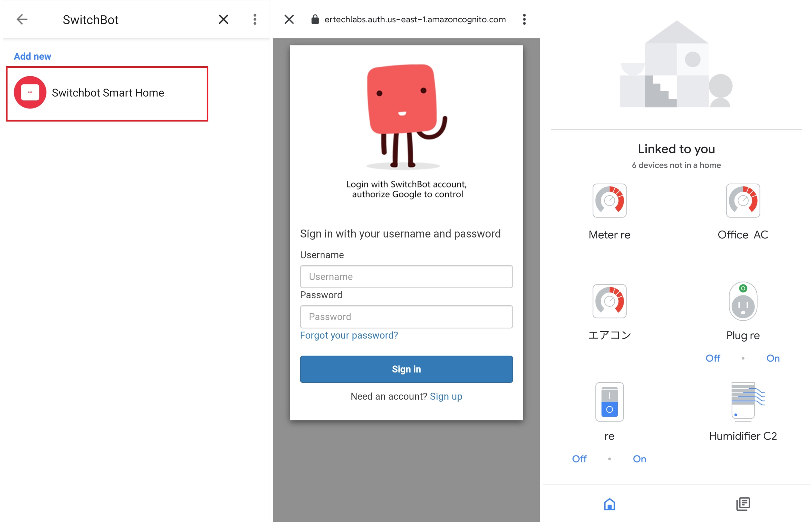This screenshot has width=812, height=522.
Task: Close the SwitchBot search screen
Action: click(223, 19)
